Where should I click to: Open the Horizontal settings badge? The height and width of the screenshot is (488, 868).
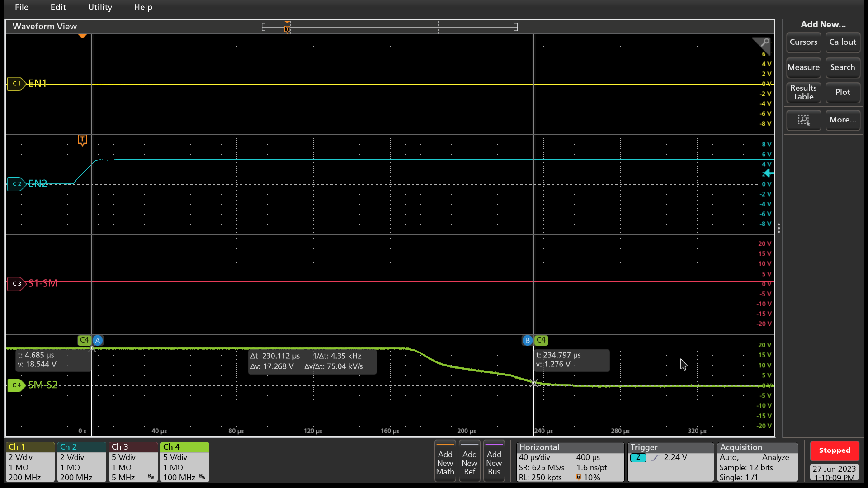click(x=570, y=462)
